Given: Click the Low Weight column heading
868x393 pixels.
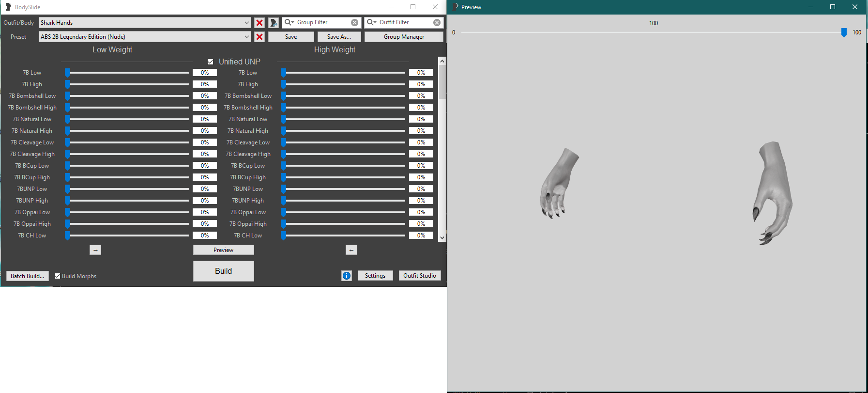Looking at the screenshot, I should [x=112, y=50].
